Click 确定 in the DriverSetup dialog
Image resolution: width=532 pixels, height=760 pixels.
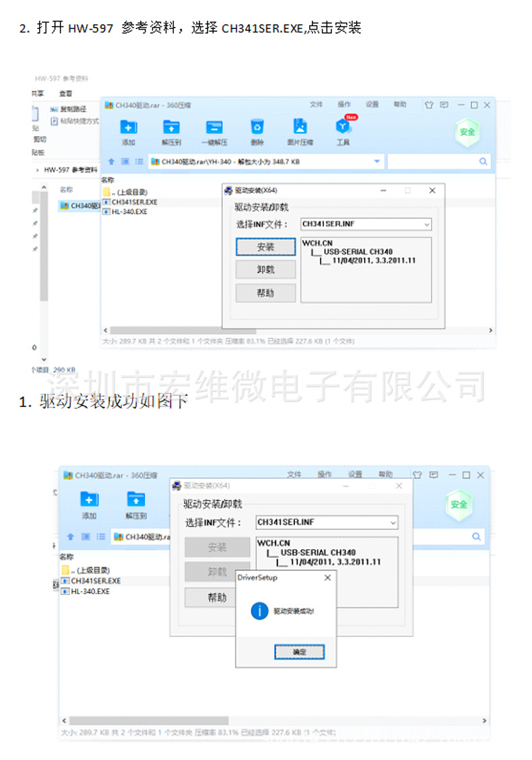point(300,652)
